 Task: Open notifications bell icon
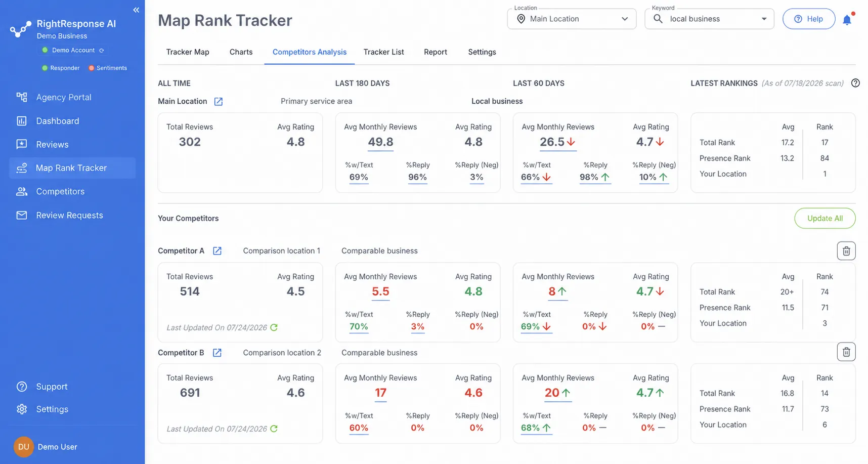(847, 20)
